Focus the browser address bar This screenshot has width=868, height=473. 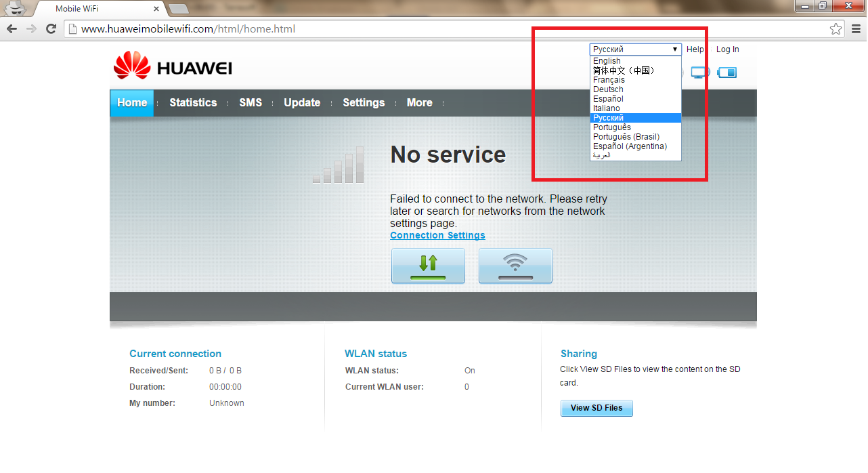[447, 29]
